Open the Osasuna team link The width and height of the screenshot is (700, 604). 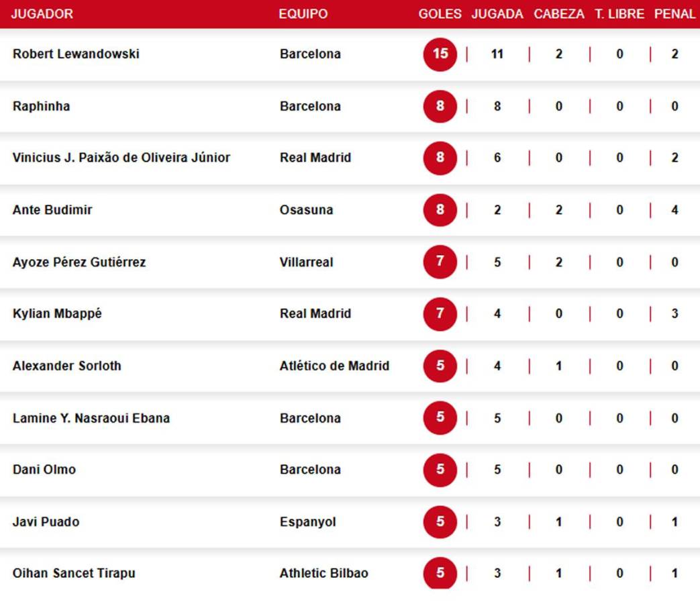306,210
